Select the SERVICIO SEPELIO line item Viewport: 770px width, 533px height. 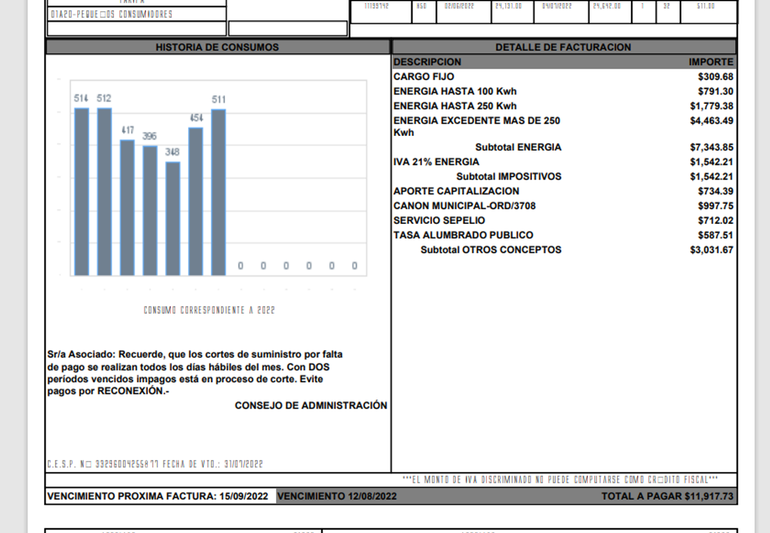439,220
